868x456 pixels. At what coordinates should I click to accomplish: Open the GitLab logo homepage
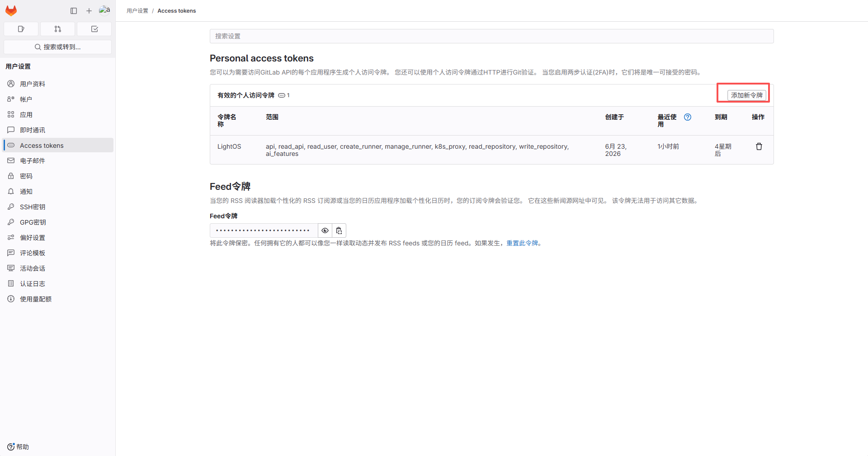pos(11,10)
